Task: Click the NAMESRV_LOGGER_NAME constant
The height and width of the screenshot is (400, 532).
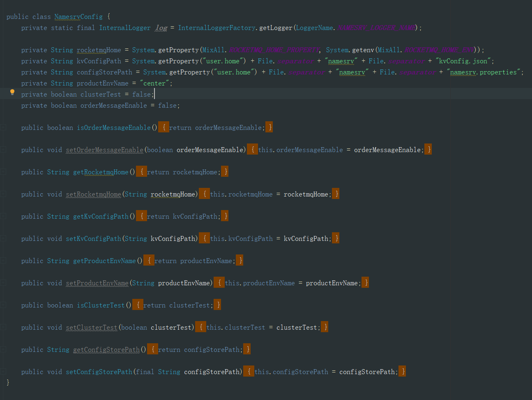Action: click(x=376, y=28)
